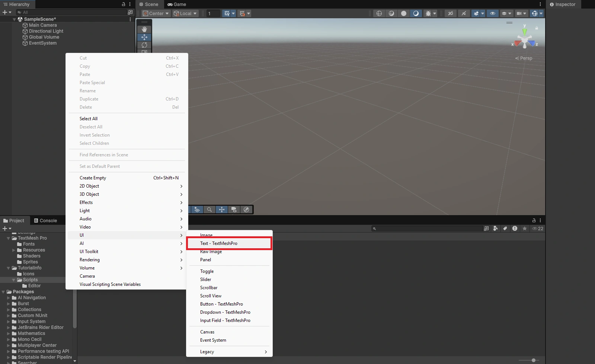Image resolution: width=595 pixels, height=364 pixels.
Task: Open SampleScene options kebab menu
Action: click(x=130, y=19)
